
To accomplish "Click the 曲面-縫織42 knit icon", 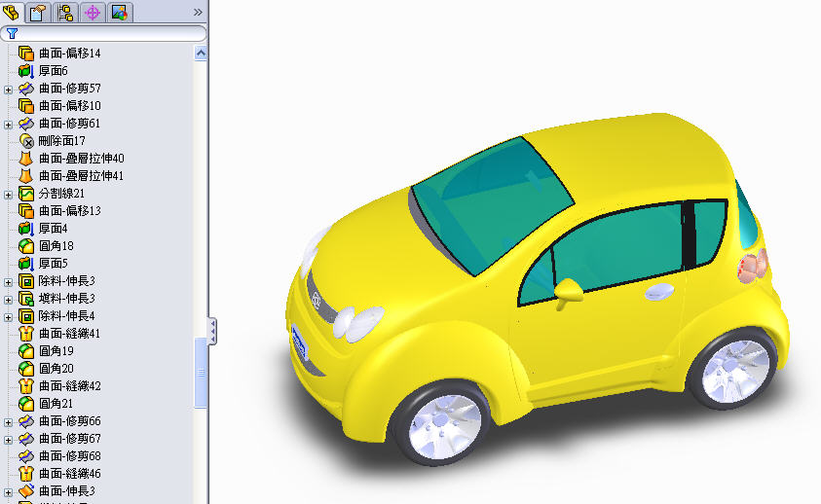I will 26,386.
